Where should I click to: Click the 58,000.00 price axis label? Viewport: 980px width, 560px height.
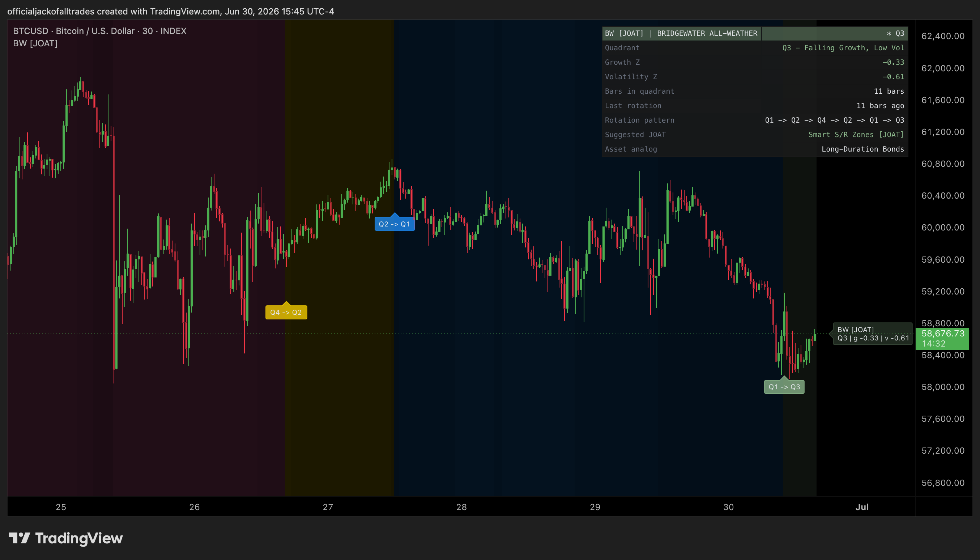coord(943,387)
